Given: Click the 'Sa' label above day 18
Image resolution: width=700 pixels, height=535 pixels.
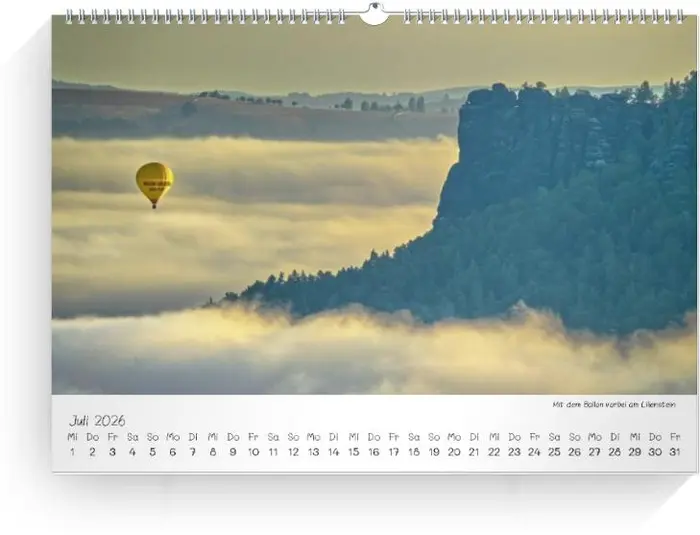Looking at the screenshot, I should point(414,437).
